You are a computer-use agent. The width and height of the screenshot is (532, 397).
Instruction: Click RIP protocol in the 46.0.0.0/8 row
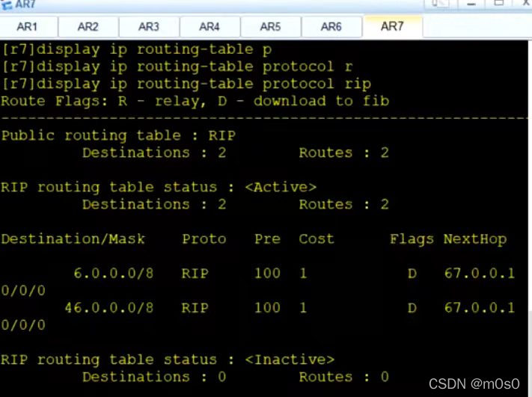pos(195,308)
